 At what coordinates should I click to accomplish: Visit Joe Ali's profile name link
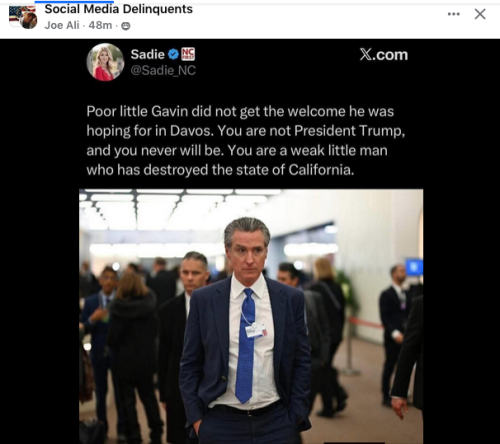pos(62,25)
